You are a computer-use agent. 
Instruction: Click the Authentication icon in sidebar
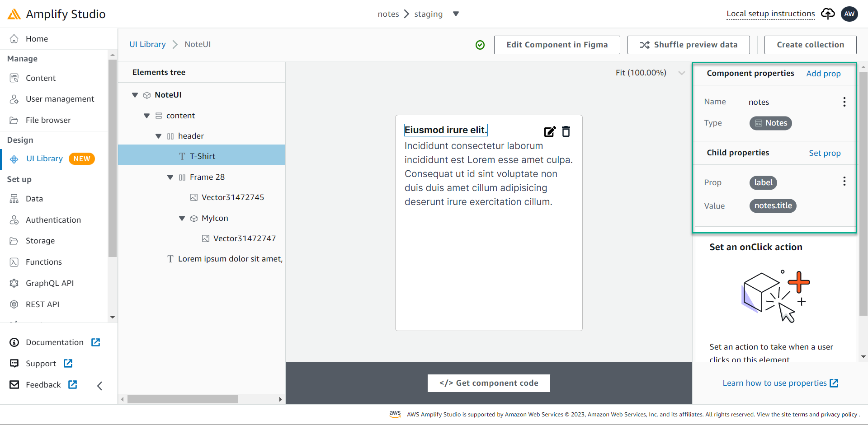pyautogui.click(x=14, y=220)
